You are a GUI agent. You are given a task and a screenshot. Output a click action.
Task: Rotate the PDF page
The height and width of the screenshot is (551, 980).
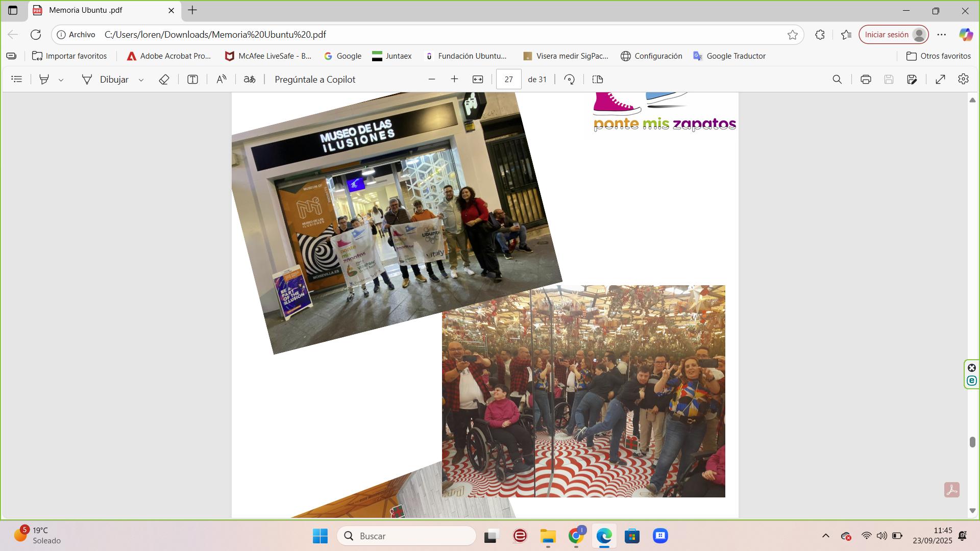pyautogui.click(x=570, y=80)
